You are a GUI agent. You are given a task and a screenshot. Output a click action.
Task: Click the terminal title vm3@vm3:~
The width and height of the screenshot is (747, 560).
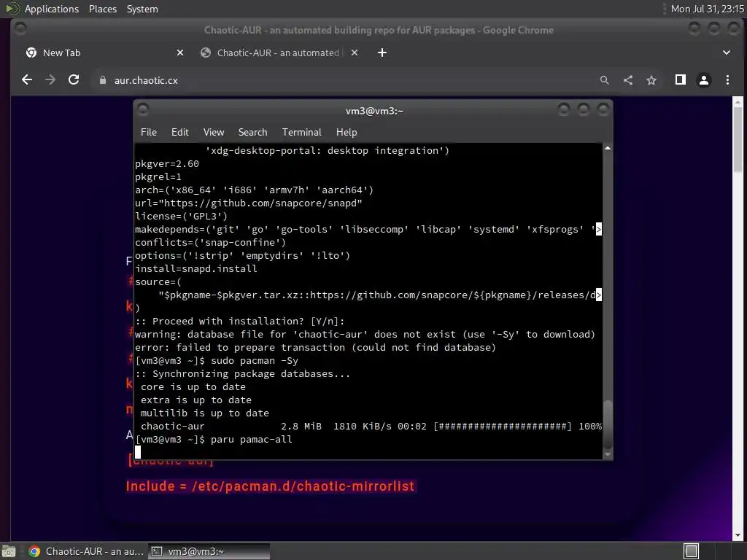[374, 111]
